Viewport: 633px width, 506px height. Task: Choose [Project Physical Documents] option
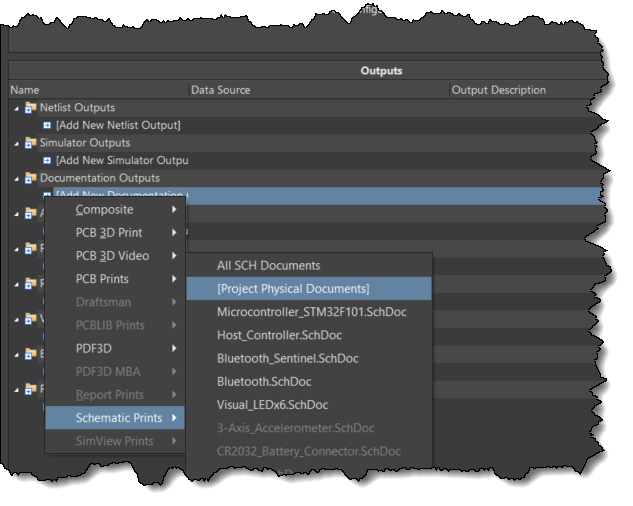click(293, 289)
